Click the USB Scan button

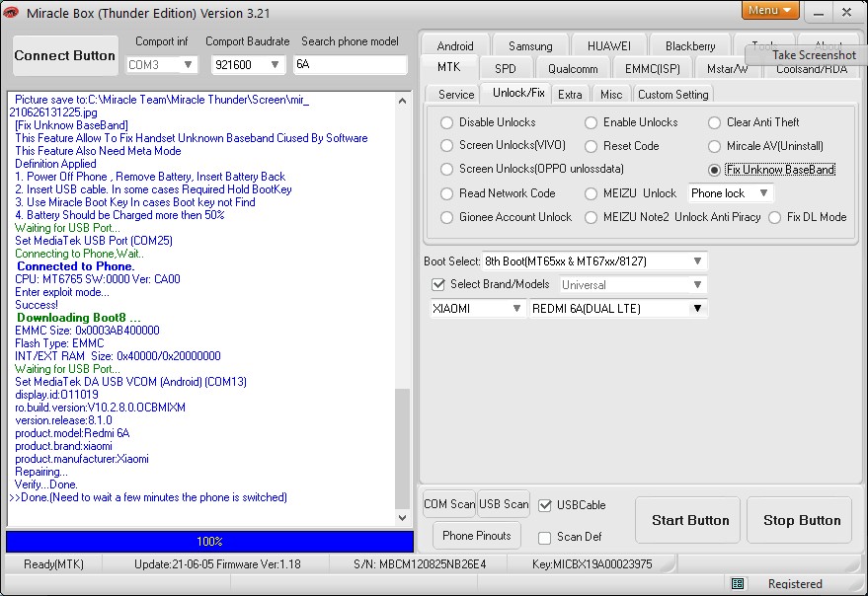[504, 504]
